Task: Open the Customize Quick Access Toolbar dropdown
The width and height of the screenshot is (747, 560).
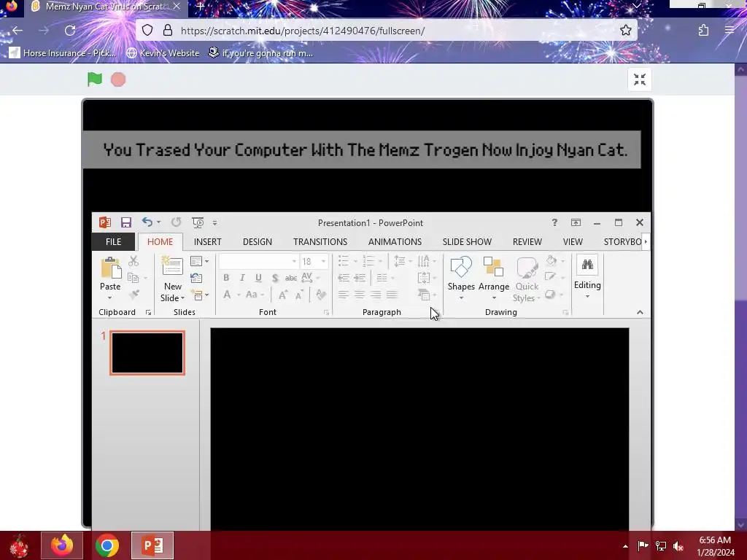Action: [215, 223]
